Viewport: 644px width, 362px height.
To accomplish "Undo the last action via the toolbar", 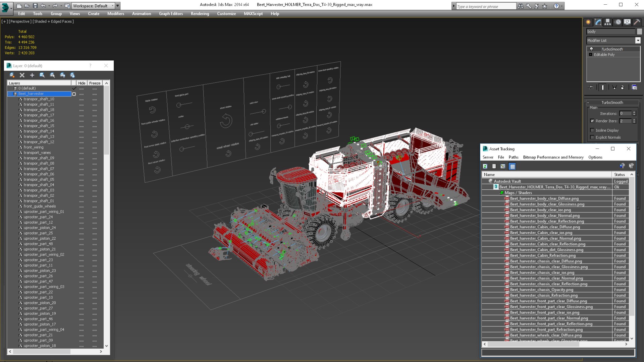I will point(43,6).
